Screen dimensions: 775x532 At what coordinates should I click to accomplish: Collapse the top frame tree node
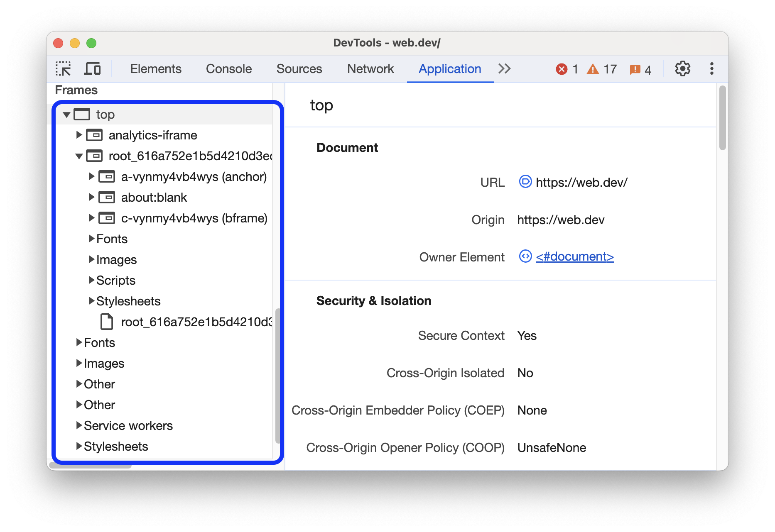pyautogui.click(x=66, y=115)
